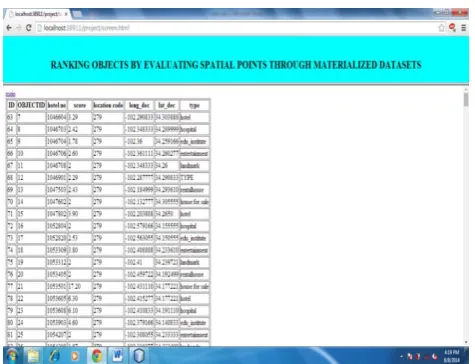Screen dimensions: 475x364
Task: Open File Explorer from the taskbar
Action: point(33,356)
